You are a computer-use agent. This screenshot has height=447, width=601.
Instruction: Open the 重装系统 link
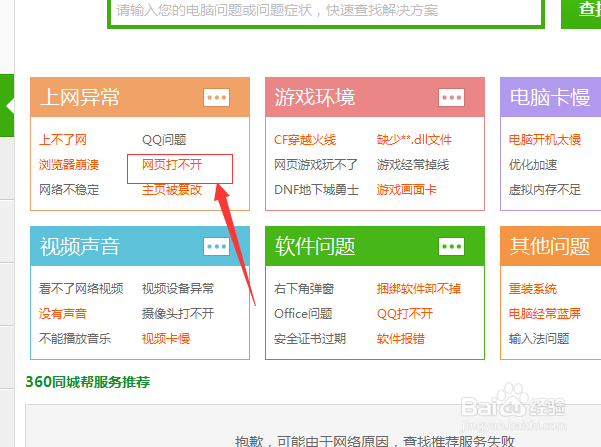click(533, 289)
